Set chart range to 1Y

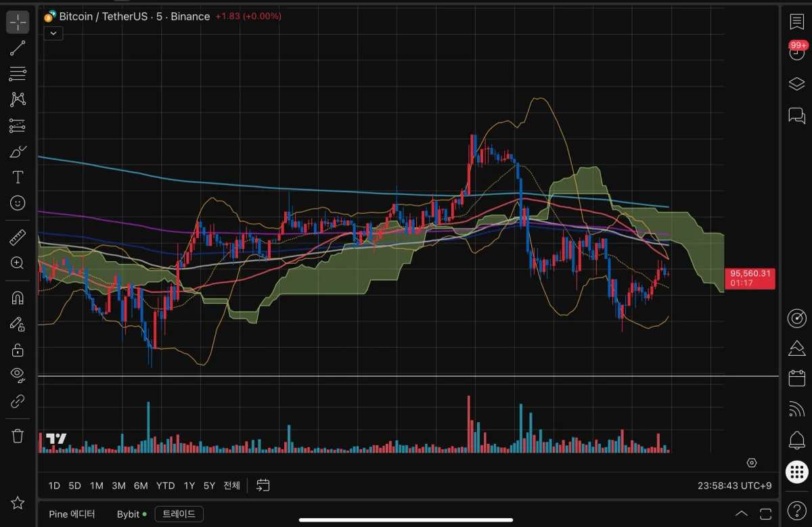(x=189, y=486)
